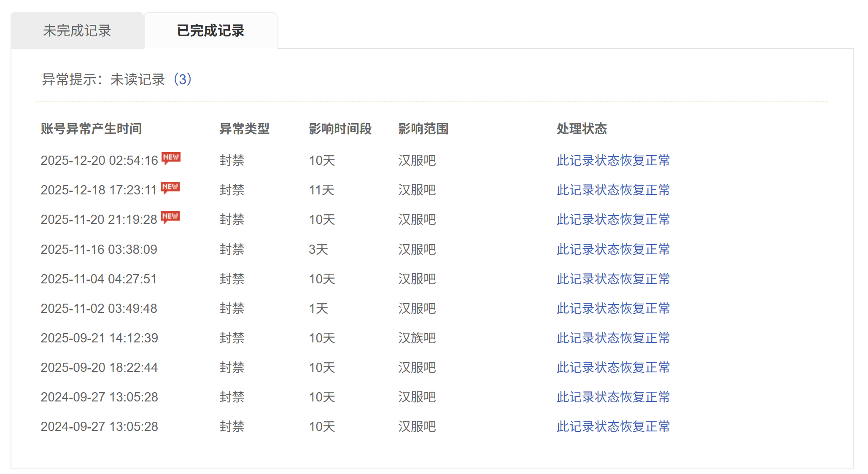Viewport: 868px width, 474px height.
Task: Click the 处理状态 column header
Action: click(581, 129)
